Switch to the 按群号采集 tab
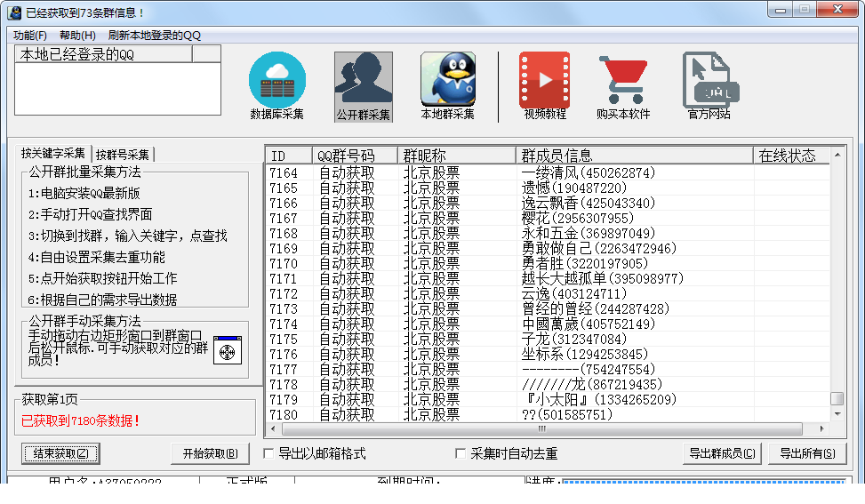 (x=124, y=154)
